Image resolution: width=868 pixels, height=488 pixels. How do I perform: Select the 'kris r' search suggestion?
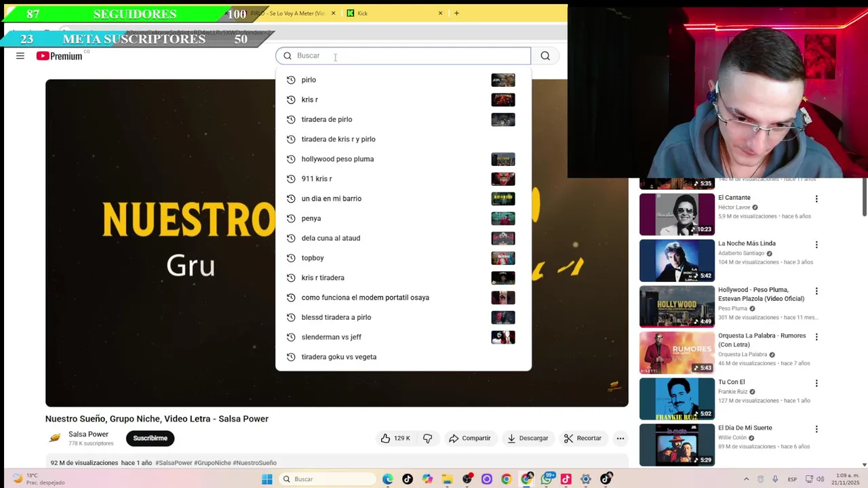(403, 100)
